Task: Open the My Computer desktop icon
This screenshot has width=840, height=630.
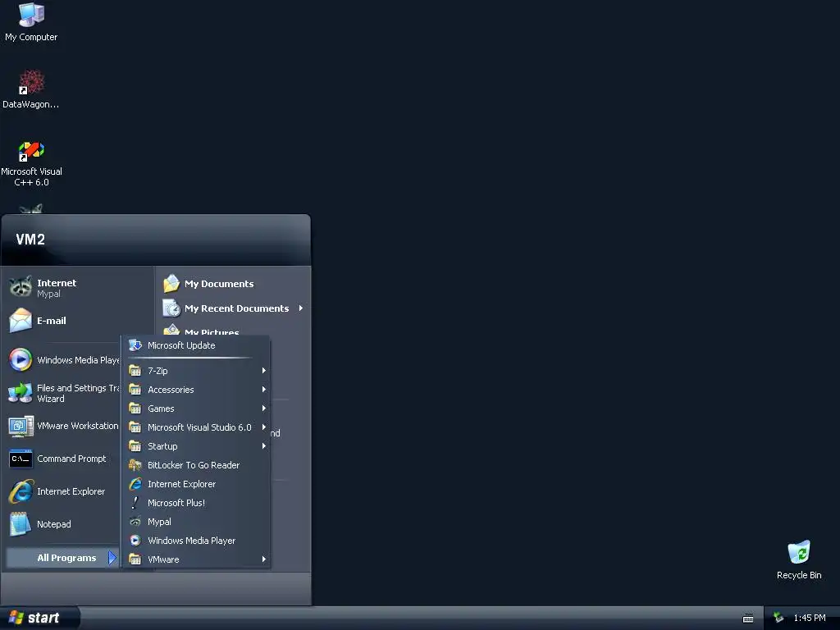Action: pyautogui.click(x=31, y=15)
